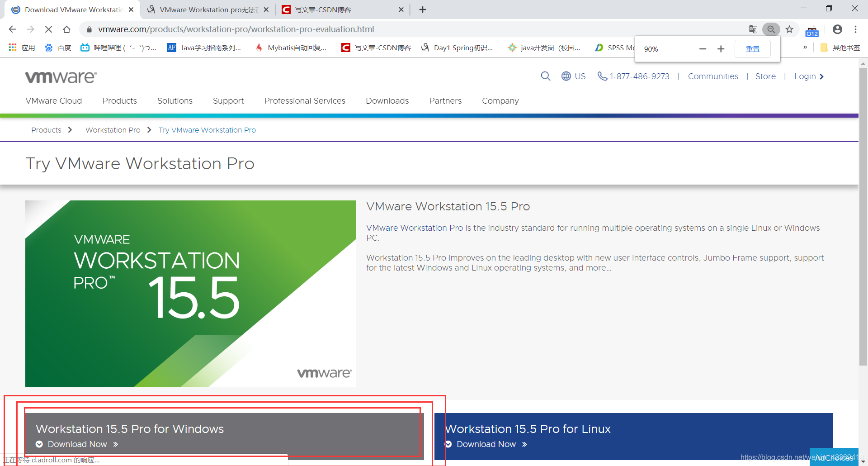Open the 其他书签 folder
Image resolution: width=868 pixels, height=466 pixels.
click(840, 48)
